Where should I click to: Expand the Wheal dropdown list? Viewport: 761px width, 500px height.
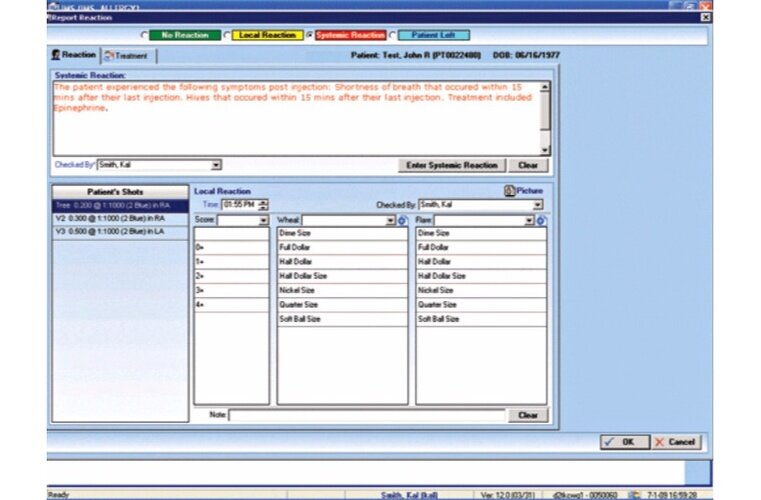pyautogui.click(x=390, y=220)
